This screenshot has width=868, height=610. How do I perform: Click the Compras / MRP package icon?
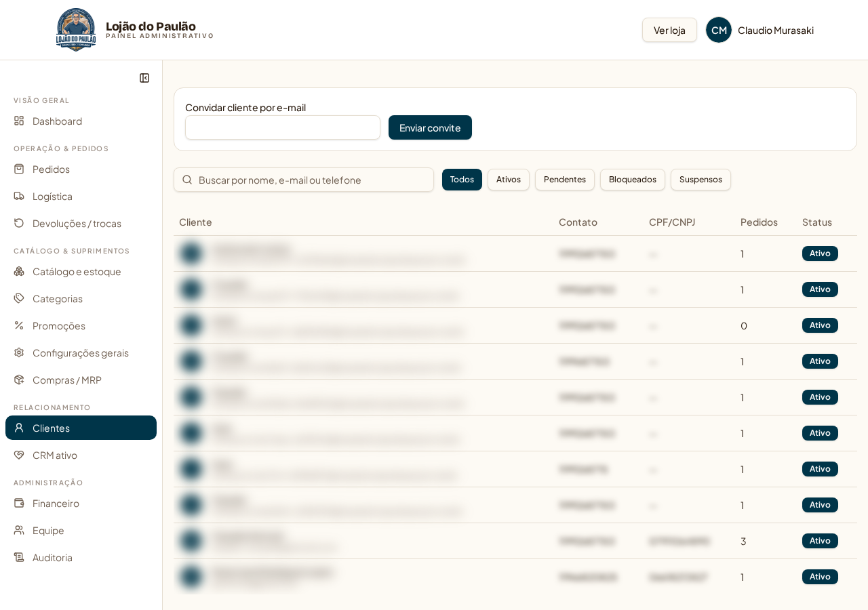19,380
